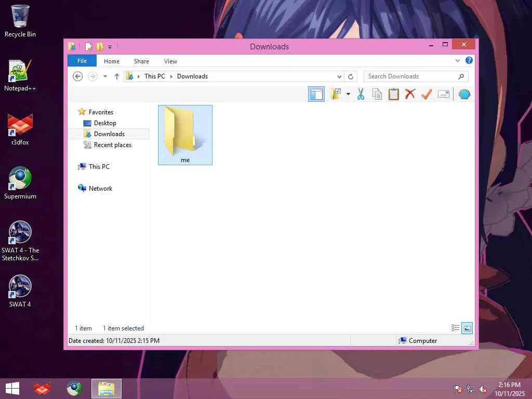Image resolution: width=532 pixels, height=399 pixels.
Task: Select the Supermium desktop shortcut
Action: click(20, 183)
